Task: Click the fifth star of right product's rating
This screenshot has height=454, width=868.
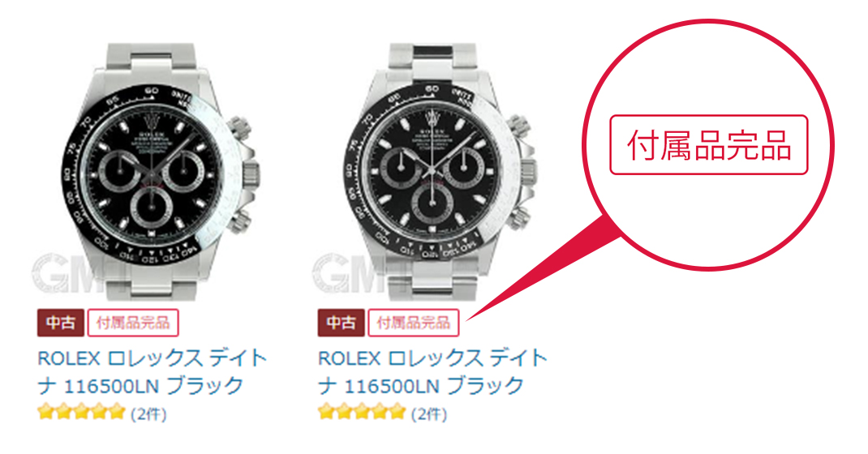Action: (397, 412)
